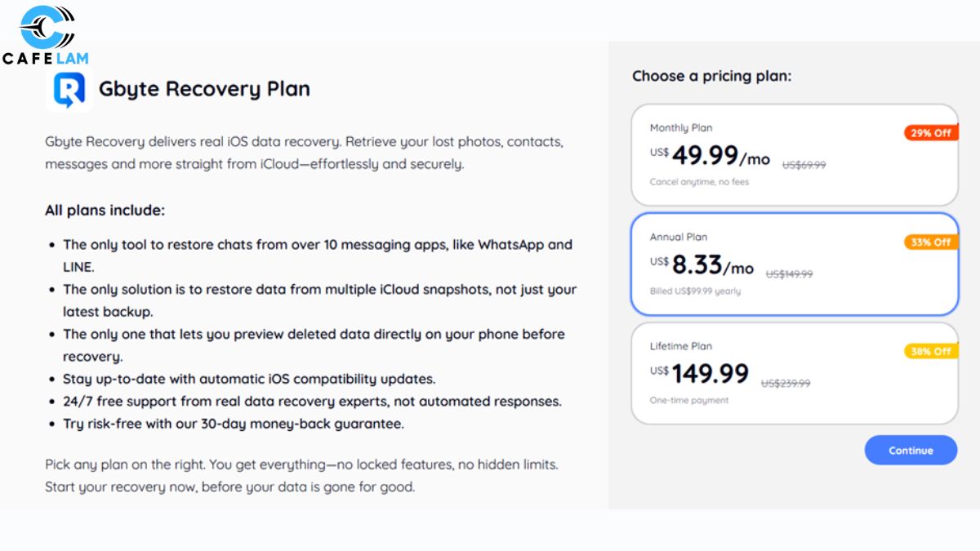Select the Monthly Plan card

coord(795,154)
